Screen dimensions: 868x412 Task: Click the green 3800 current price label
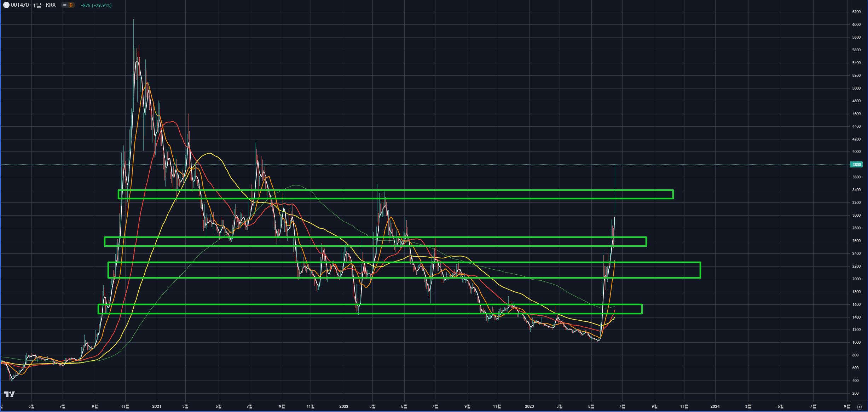(856, 165)
